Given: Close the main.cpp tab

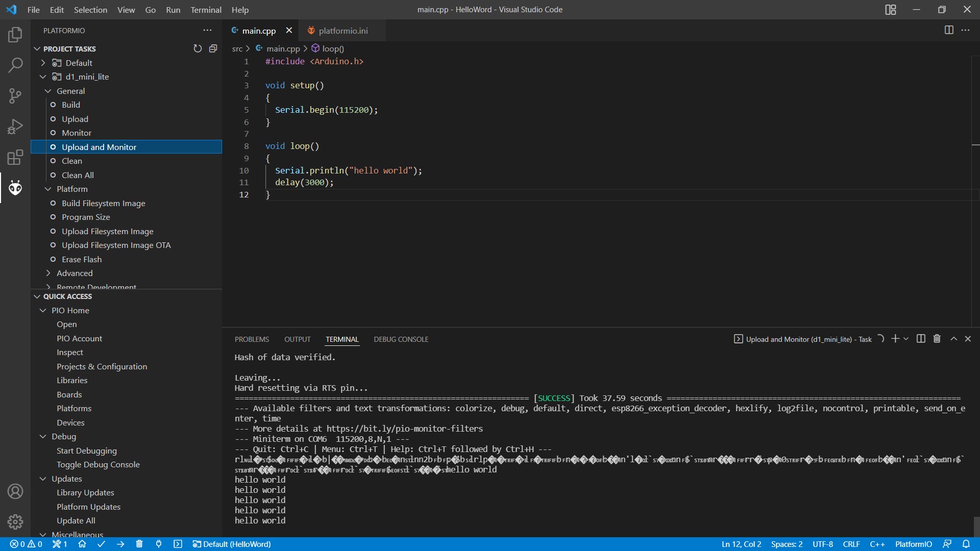Looking at the screenshot, I should (289, 30).
